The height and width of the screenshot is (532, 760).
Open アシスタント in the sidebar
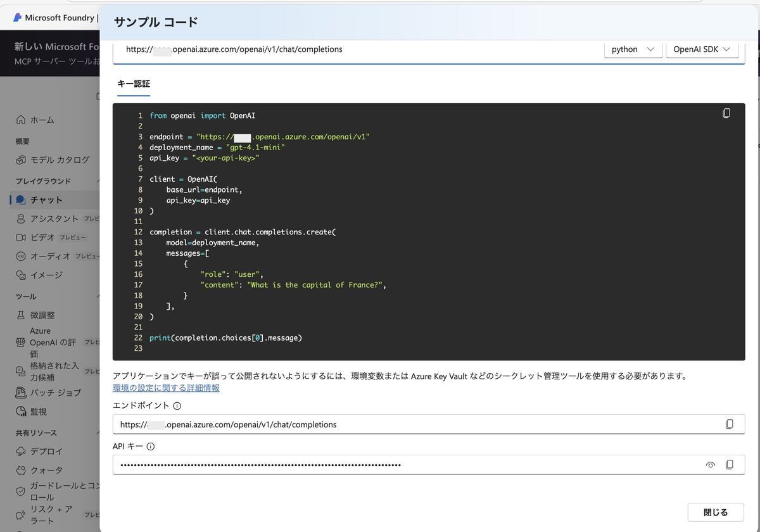(56, 218)
